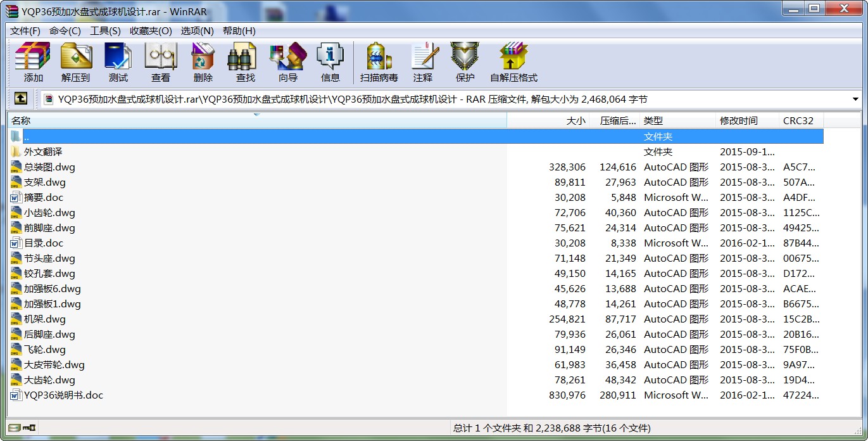Image resolution: width=868 pixels, height=441 pixels.
Task: Open the 文件(F) menu
Action: [25, 30]
